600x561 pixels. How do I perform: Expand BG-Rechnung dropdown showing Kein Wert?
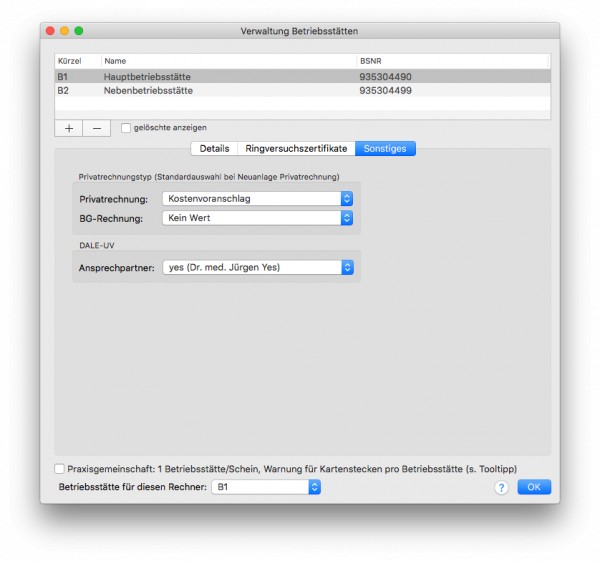pos(258,218)
